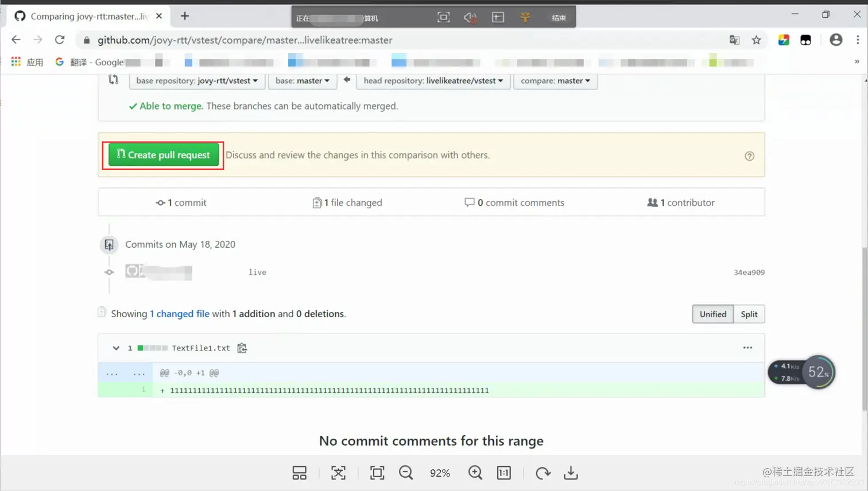Screen dimensions: 868x491
Task: Click the compare branches icon beside base repository
Action: point(114,80)
